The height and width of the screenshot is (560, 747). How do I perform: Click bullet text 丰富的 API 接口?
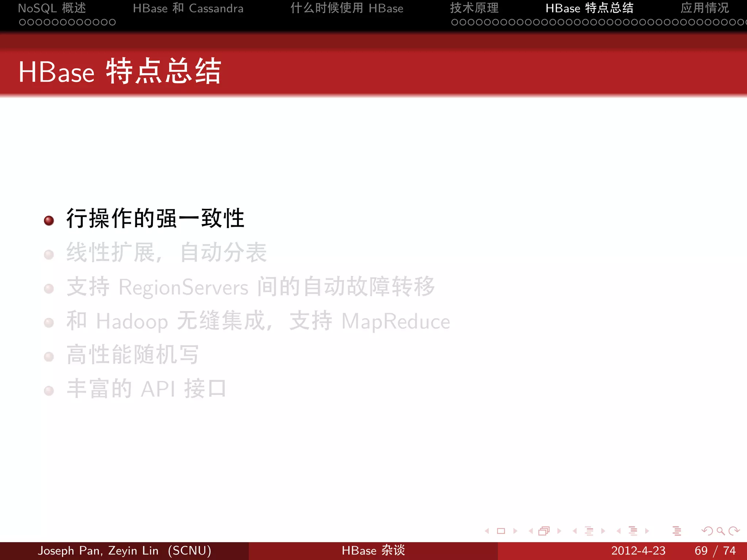pos(146,389)
